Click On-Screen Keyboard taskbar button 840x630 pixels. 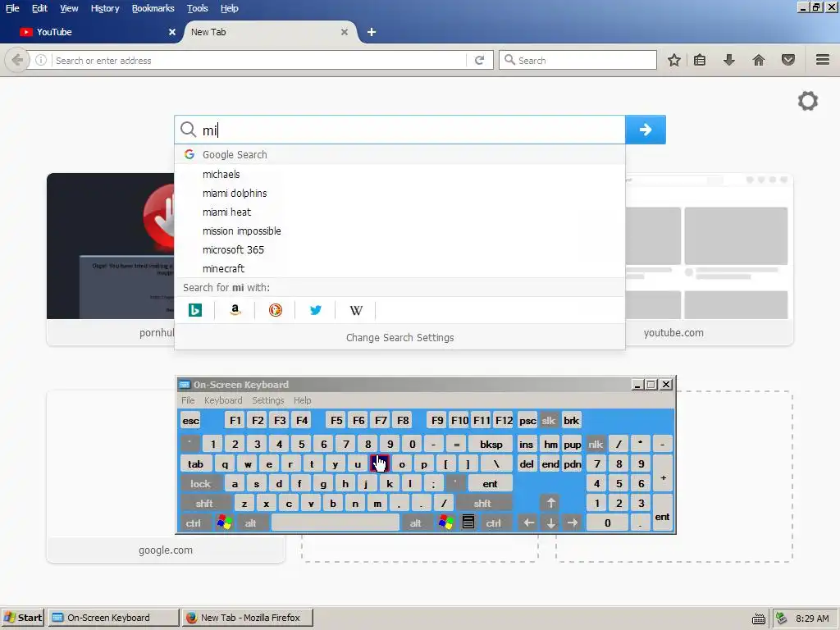(113, 618)
